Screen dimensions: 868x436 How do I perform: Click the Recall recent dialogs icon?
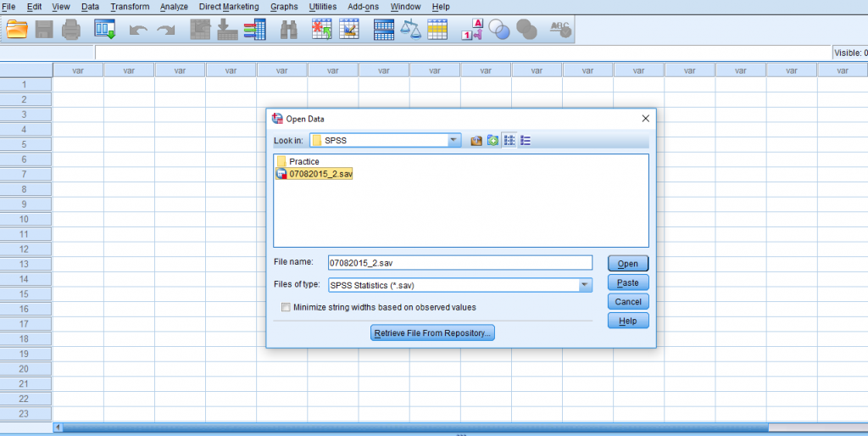(105, 30)
